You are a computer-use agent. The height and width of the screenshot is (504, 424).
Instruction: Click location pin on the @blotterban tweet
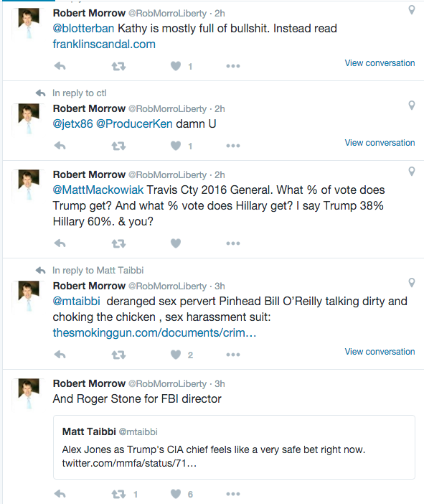tap(412, 10)
